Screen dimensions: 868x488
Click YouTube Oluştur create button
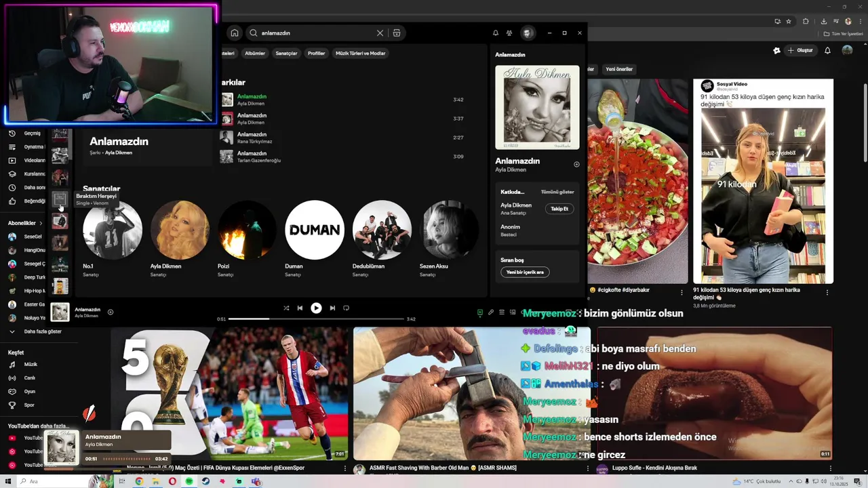pos(800,50)
